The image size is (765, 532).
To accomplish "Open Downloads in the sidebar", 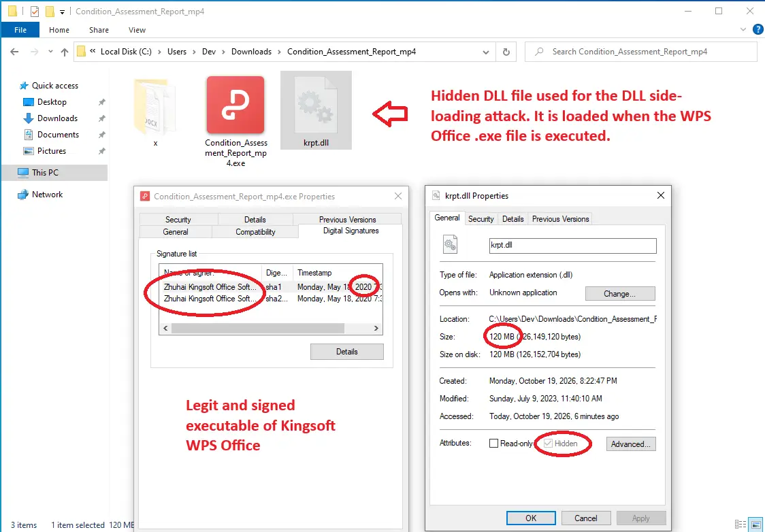I will tap(50, 118).
